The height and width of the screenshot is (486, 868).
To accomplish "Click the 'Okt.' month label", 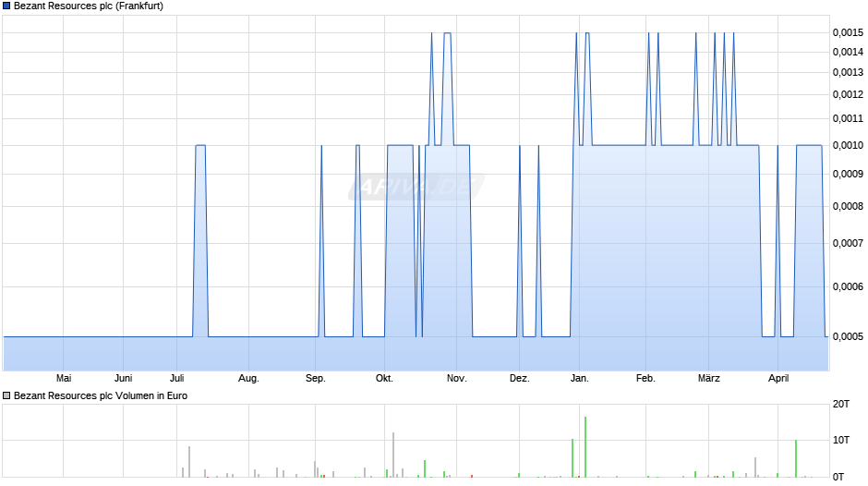I will 384,378.
